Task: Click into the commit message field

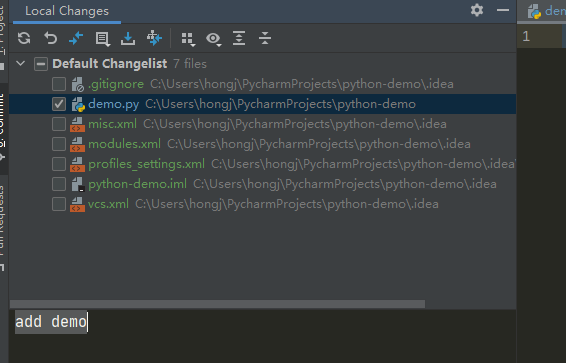Action: (x=262, y=336)
